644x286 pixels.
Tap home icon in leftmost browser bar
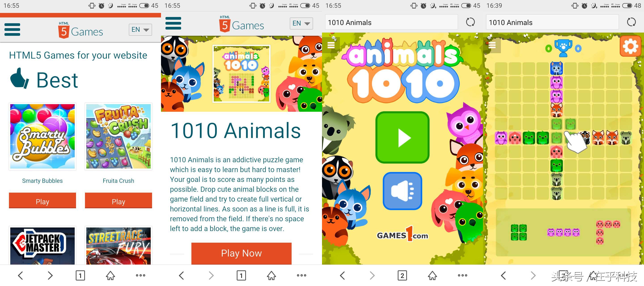pyautogui.click(x=110, y=275)
